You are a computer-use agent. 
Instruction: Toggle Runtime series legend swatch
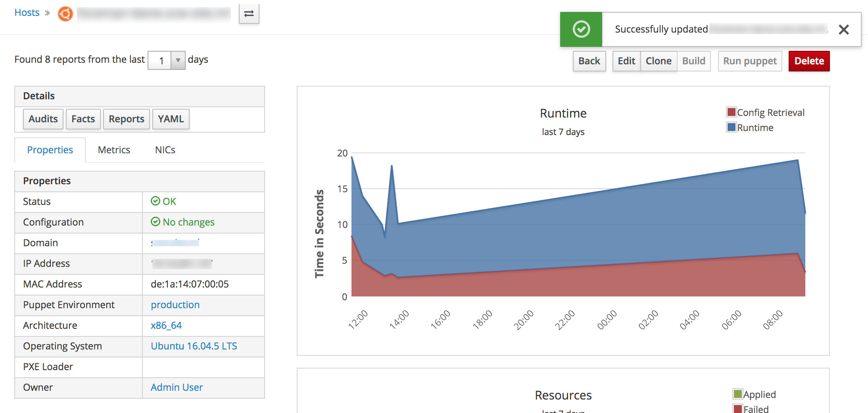tap(731, 127)
